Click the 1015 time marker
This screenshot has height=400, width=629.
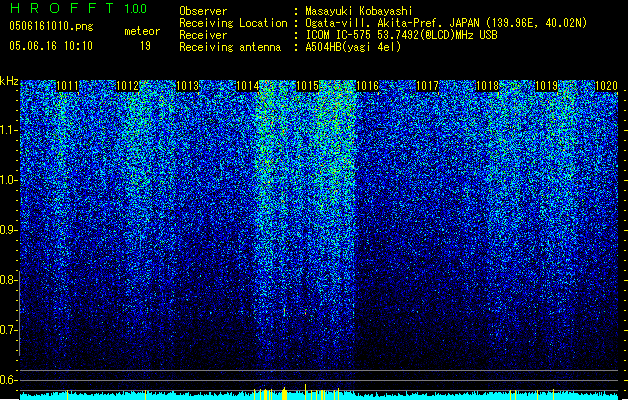pos(307,86)
